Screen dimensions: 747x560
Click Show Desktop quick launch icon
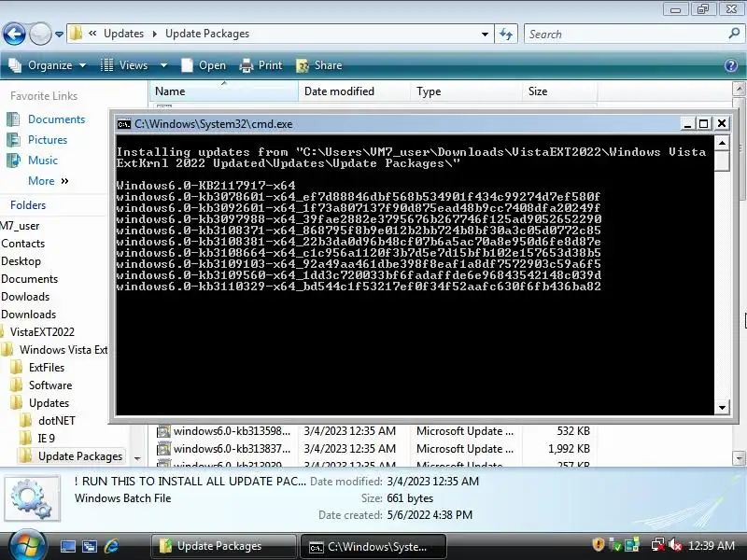(67, 546)
